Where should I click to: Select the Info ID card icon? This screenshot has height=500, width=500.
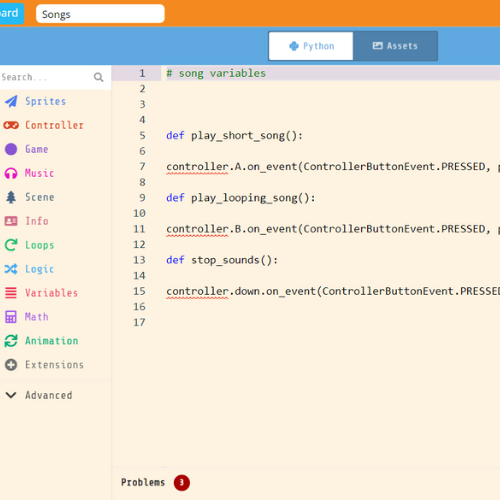tap(11, 221)
